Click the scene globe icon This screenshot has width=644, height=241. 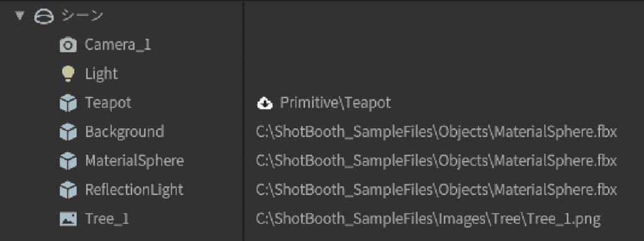tap(44, 16)
